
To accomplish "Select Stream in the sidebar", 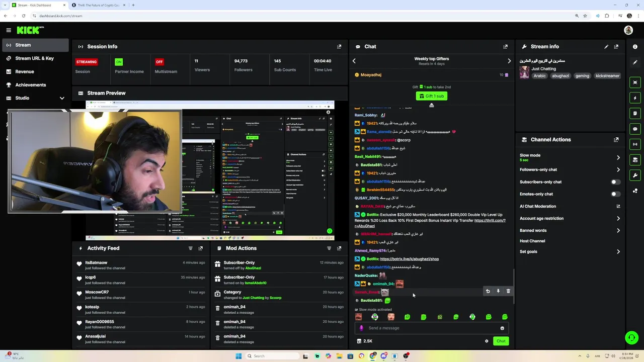I will (x=35, y=45).
